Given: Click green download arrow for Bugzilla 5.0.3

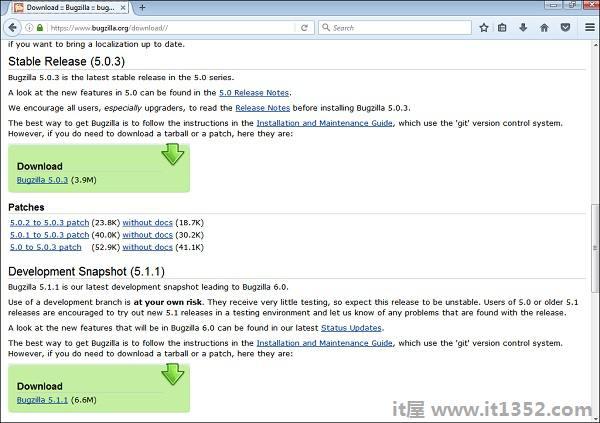Looking at the screenshot, I should (173, 154).
